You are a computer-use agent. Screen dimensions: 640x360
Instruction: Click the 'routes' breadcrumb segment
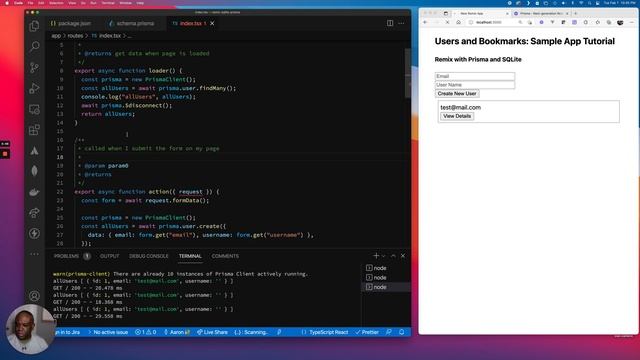click(x=75, y=36)
